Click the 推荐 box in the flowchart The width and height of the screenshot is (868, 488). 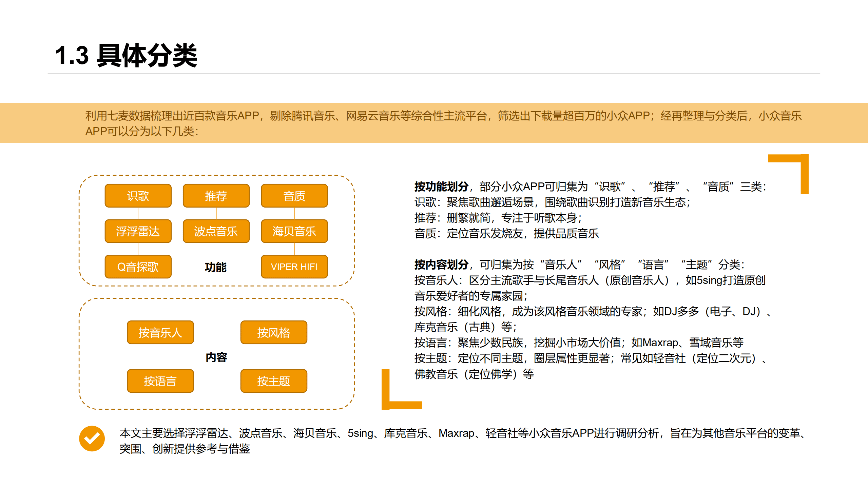point(216,196)
